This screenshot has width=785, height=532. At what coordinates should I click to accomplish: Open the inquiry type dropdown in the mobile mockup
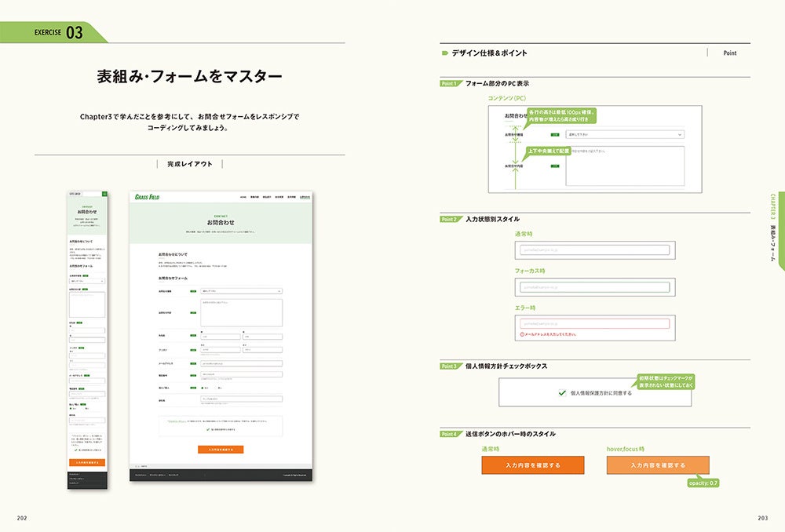coord(87,281)
